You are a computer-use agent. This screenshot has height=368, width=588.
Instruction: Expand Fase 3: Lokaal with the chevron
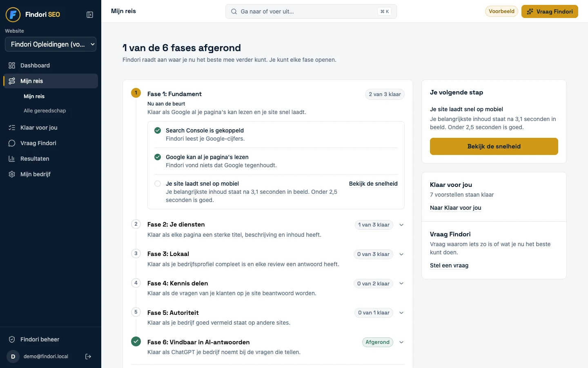tap(401, 254)
